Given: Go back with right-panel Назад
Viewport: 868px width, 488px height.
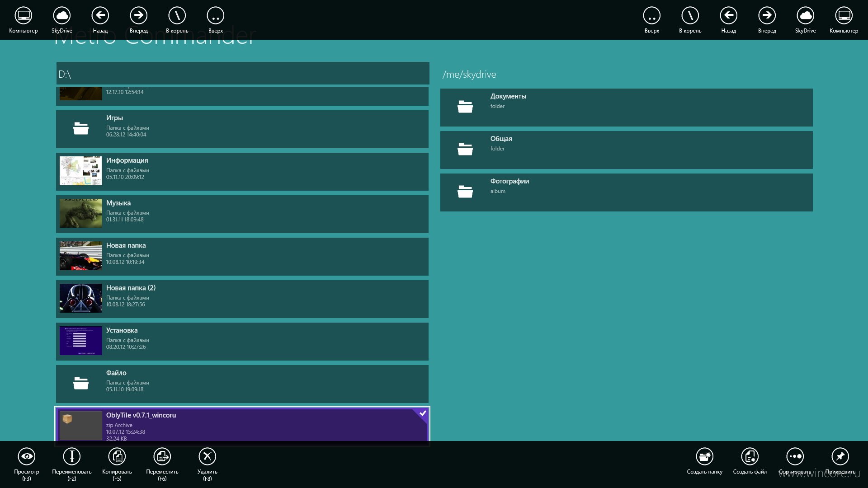Looking at the screenshot, I should coord(729,16).
